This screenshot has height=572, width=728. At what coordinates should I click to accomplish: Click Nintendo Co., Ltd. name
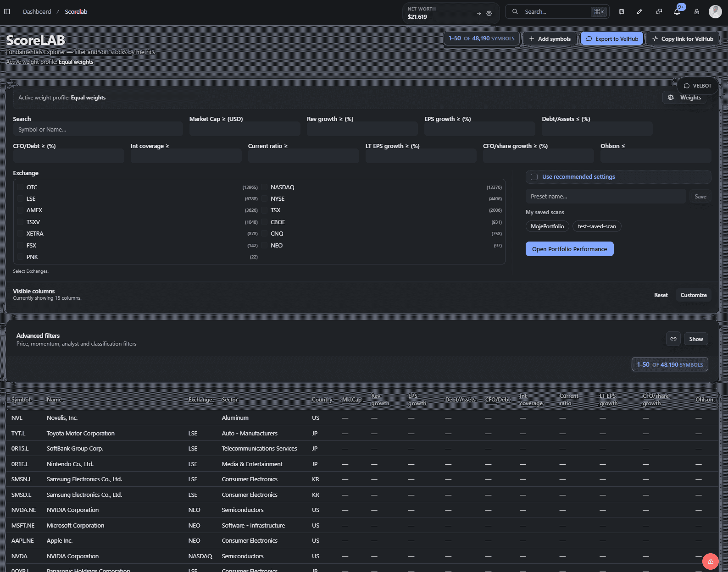tap(70, 464)
